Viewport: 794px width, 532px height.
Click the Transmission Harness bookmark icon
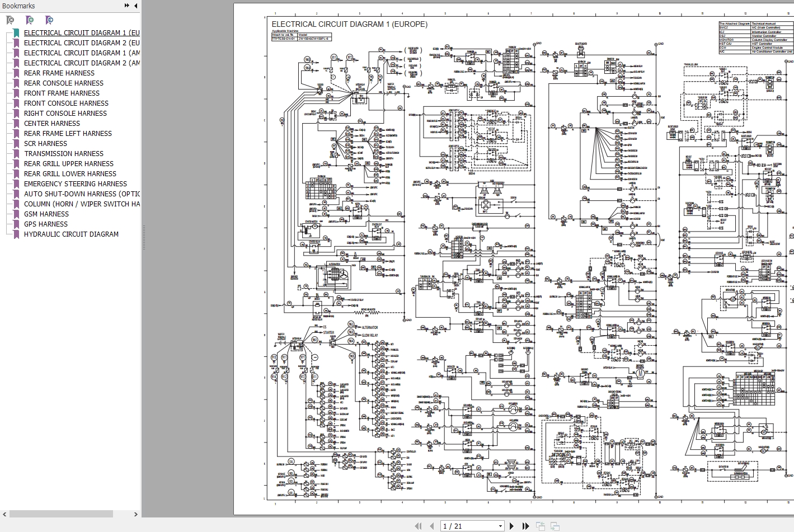[x=16, y=154]
